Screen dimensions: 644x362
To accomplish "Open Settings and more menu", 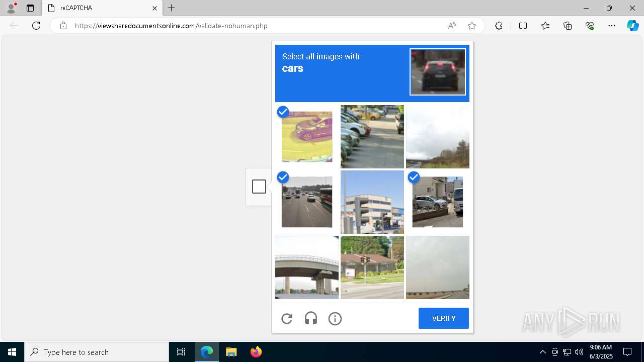I will pos(612,26).
